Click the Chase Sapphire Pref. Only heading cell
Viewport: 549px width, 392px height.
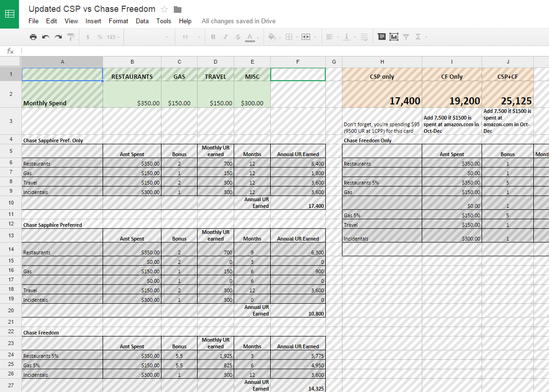pyautogui.click(x=62, y=140)
